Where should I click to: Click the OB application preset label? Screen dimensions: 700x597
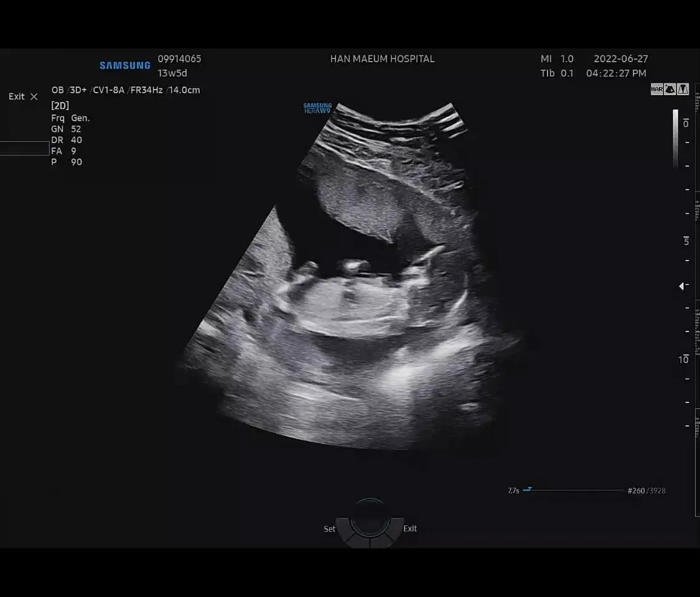pos(58,90)
